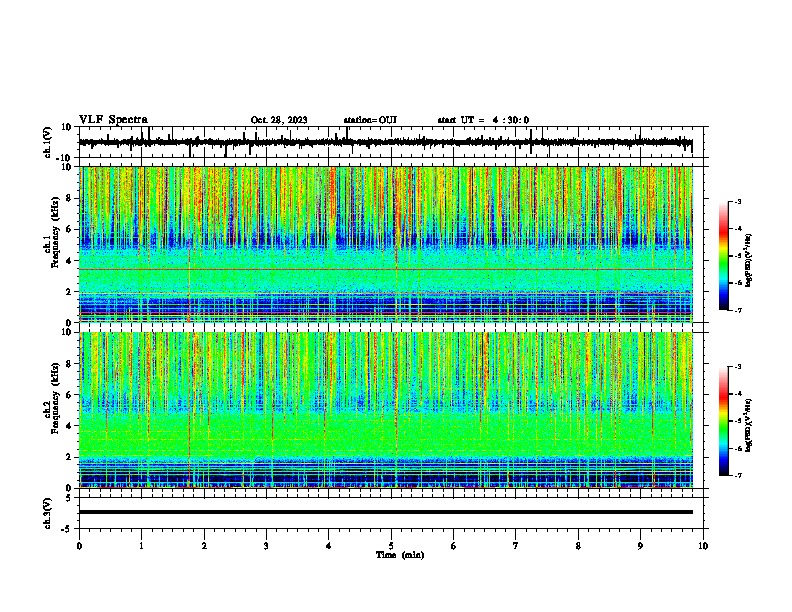This screenshot has width=792, height=612.
Task: Click the "station=OUI" header label
Action: tap(370, 120)
